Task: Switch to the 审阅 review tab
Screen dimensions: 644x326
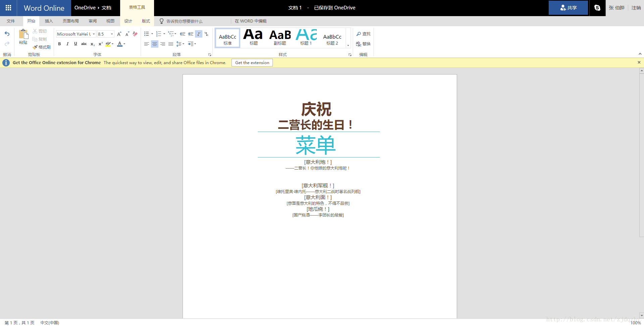Action: point(93,21)
